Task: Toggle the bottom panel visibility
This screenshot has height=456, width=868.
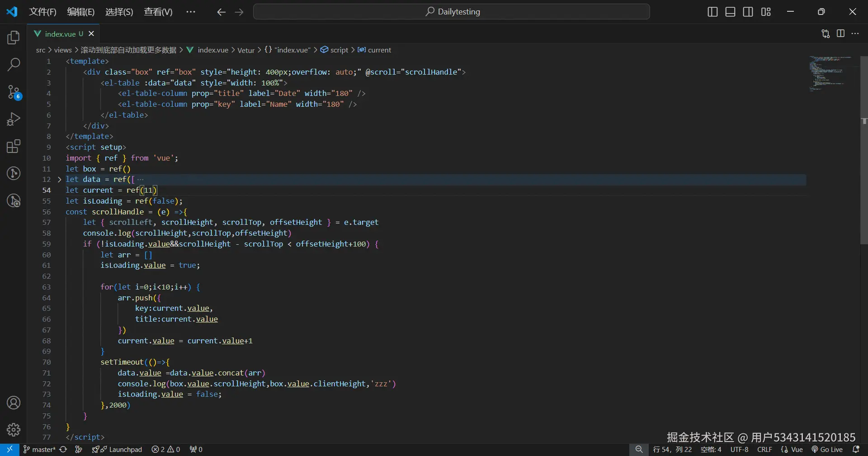Action: click(x=730, y=12)
